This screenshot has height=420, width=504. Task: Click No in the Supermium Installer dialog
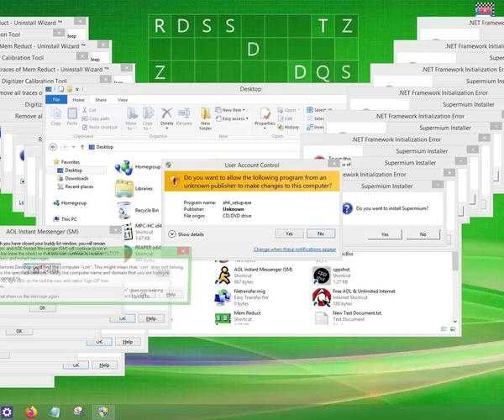pos(423,234)
